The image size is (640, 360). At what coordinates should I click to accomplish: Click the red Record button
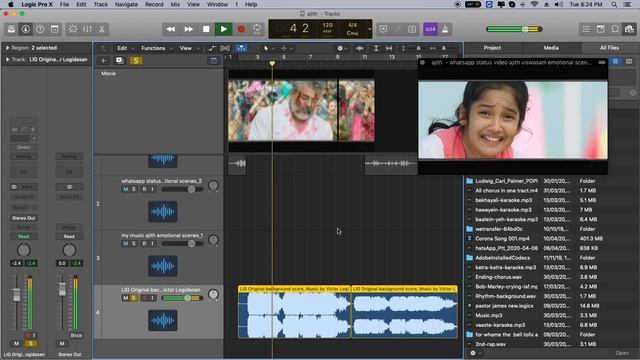tap(241, 29)
